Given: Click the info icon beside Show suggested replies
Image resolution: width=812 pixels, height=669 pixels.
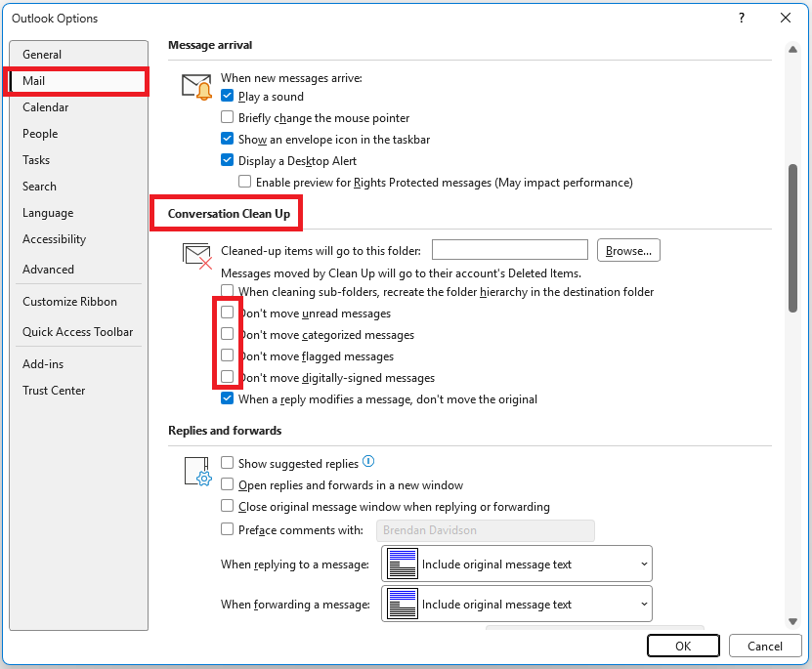Looking at the screenshot, I should [368, 462].
